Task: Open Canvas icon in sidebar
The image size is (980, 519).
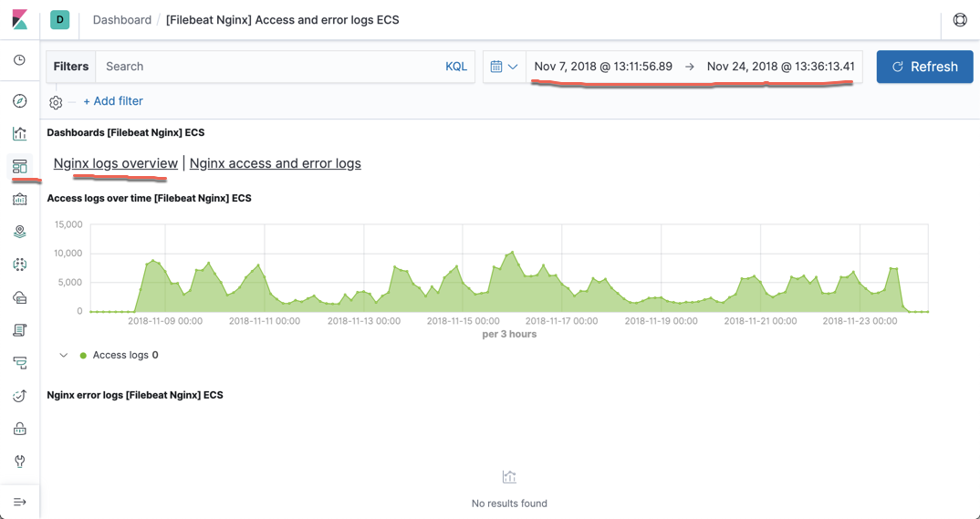Action: pos(19,199)
